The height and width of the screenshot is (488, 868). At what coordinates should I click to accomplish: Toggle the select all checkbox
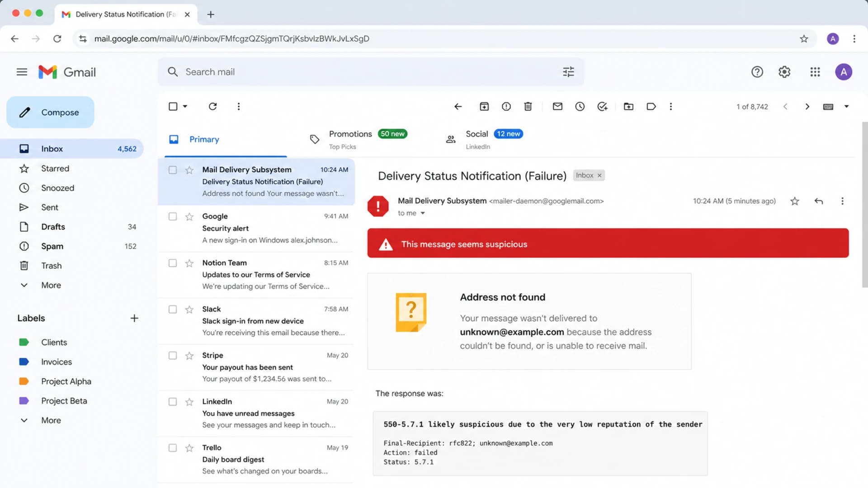(x=173, y=107)
